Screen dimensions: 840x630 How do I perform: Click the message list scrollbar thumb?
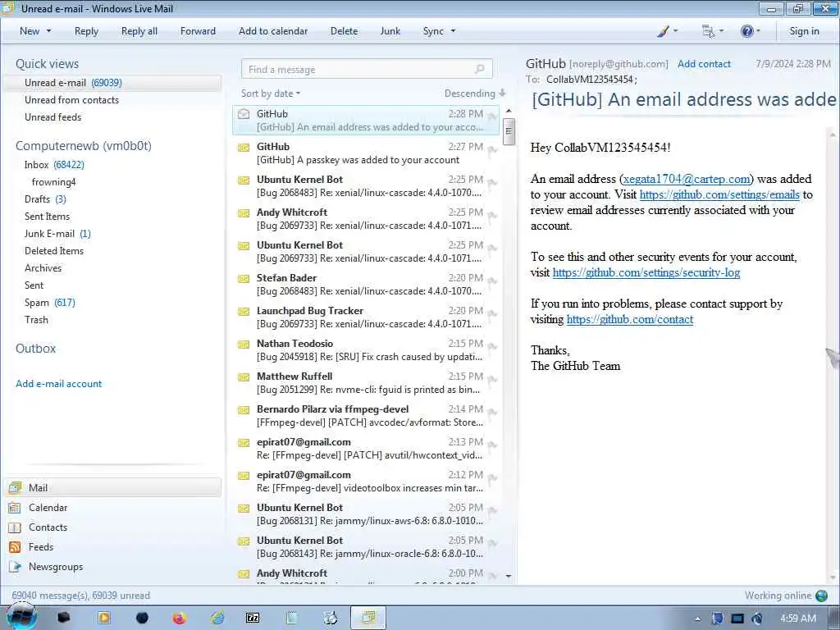[x=509, y=131]
